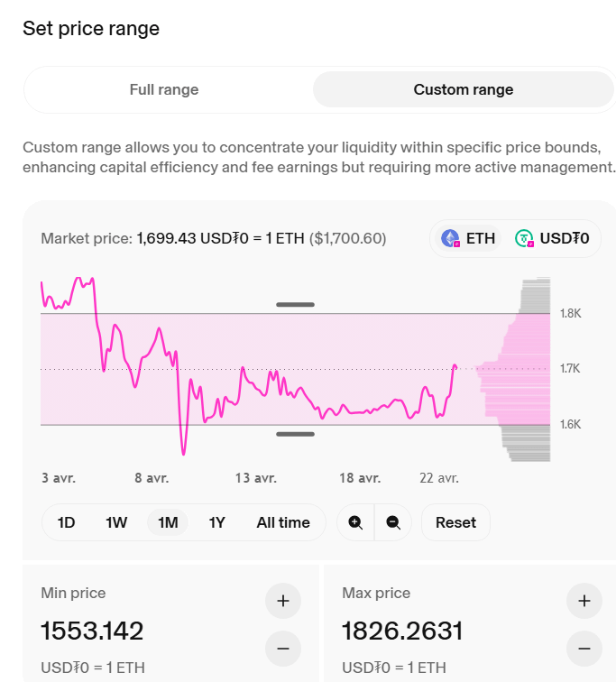Increase Max price with plus icon

(584, 601)
